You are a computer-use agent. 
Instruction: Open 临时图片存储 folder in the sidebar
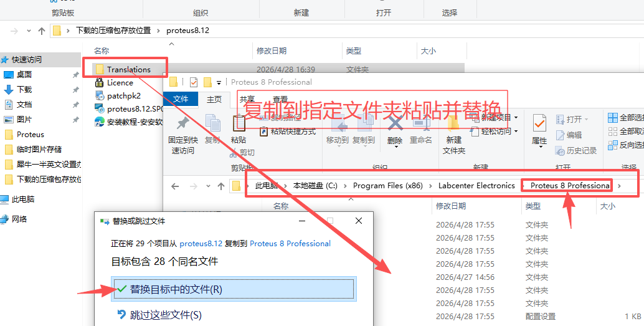[x=33, y=149]
